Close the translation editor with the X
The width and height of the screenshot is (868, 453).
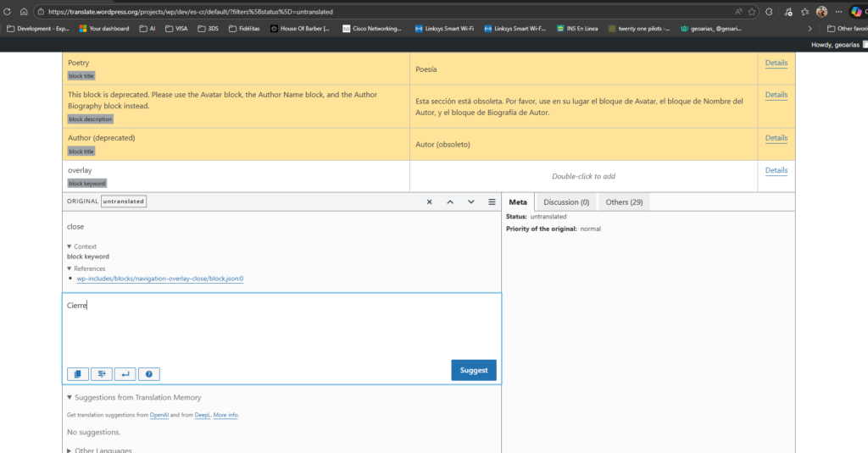point(430,202)
